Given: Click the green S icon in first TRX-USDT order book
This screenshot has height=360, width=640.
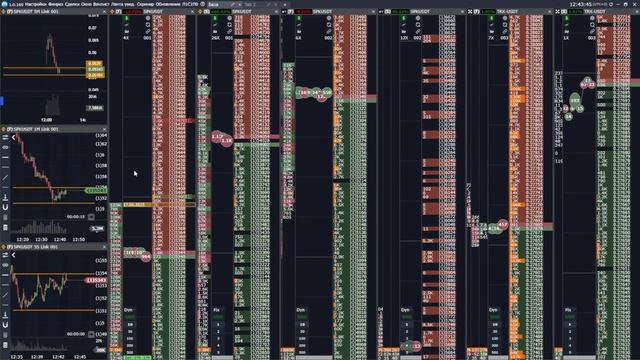Looking at the screenshot, I should (492, 18).
